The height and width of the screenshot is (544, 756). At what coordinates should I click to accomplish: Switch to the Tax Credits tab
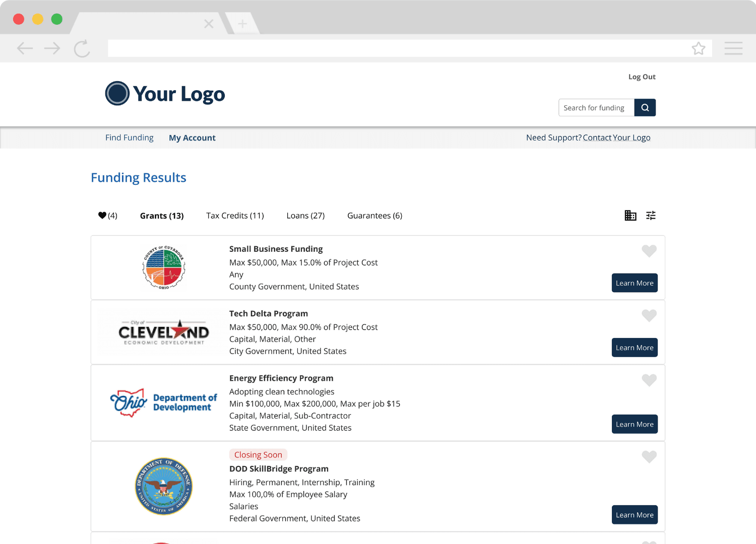[x=235, y=215]
